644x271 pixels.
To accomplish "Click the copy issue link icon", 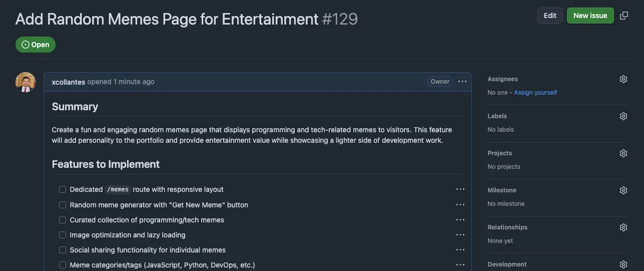I will (x=624, y=16).
